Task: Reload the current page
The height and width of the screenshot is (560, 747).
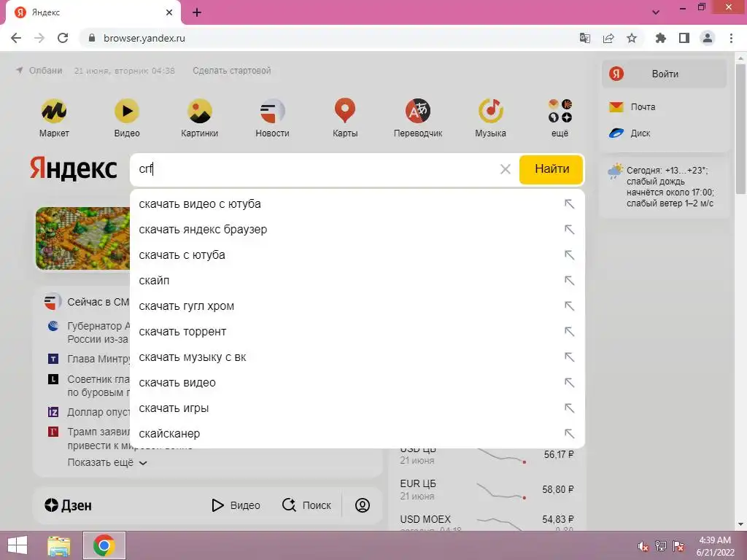Action: tap(63, 38)
